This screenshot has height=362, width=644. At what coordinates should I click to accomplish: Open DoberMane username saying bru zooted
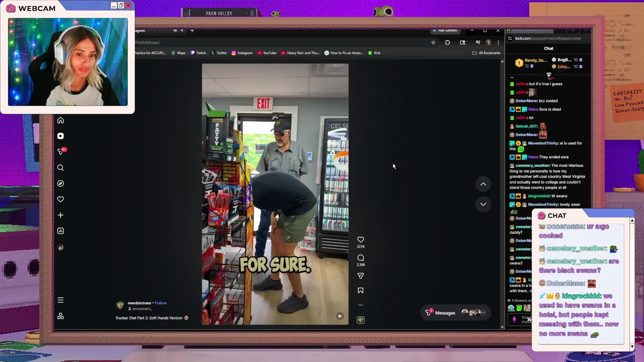pos(526,101)
